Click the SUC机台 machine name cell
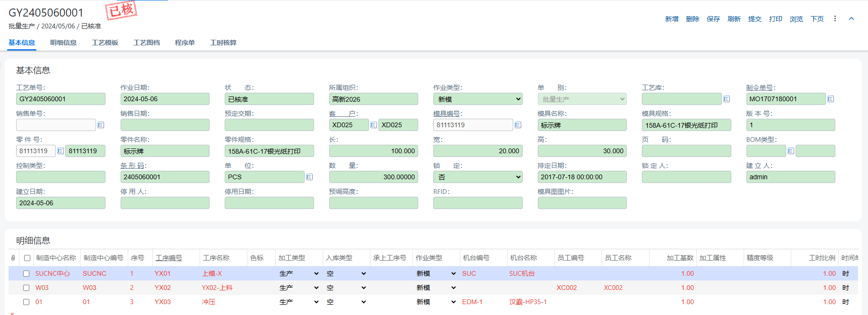The image size is (868, 315). point(522,273)
